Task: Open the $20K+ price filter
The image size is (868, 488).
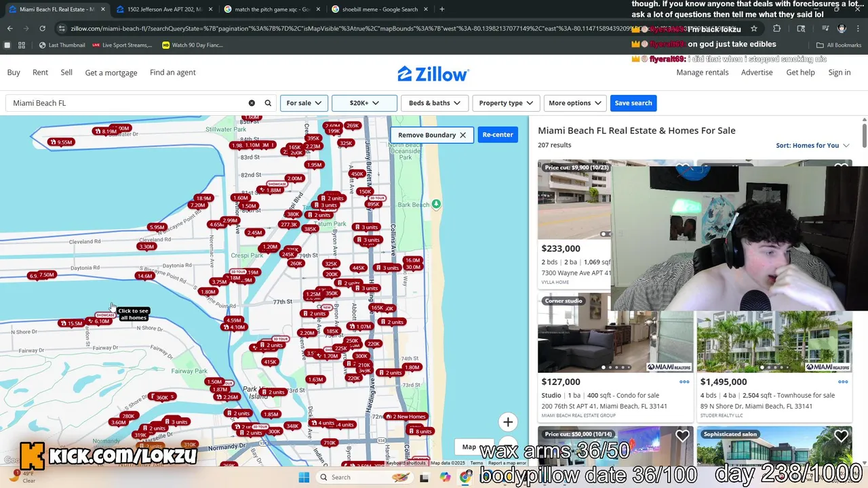Action: (364, 103)
